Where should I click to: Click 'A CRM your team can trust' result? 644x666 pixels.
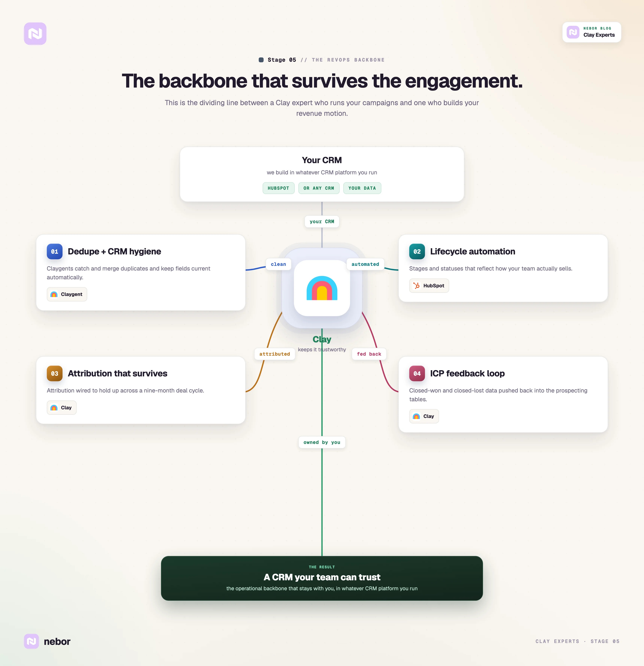322,577
